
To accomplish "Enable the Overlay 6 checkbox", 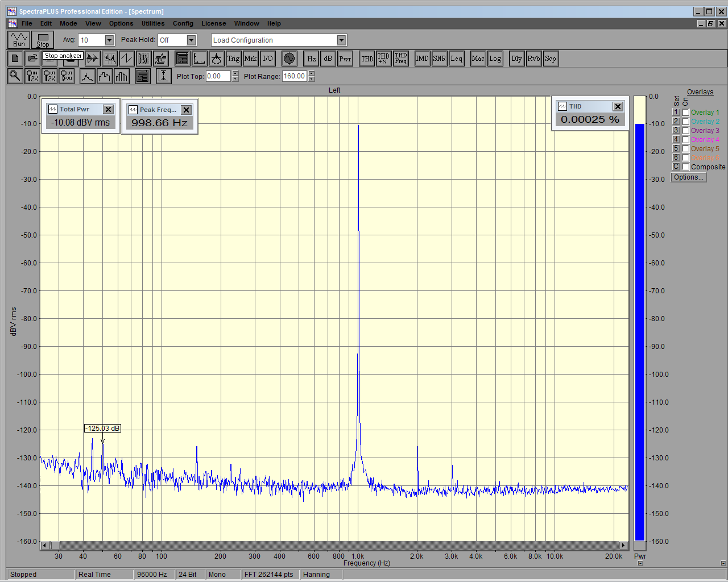I will click(686, 158).
